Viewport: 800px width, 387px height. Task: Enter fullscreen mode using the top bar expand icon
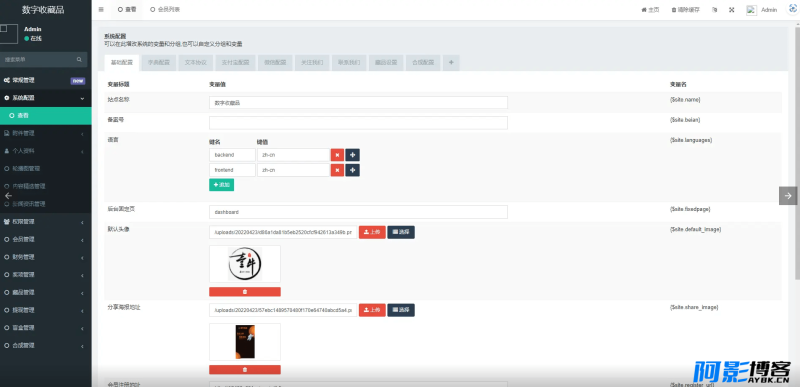732,10
